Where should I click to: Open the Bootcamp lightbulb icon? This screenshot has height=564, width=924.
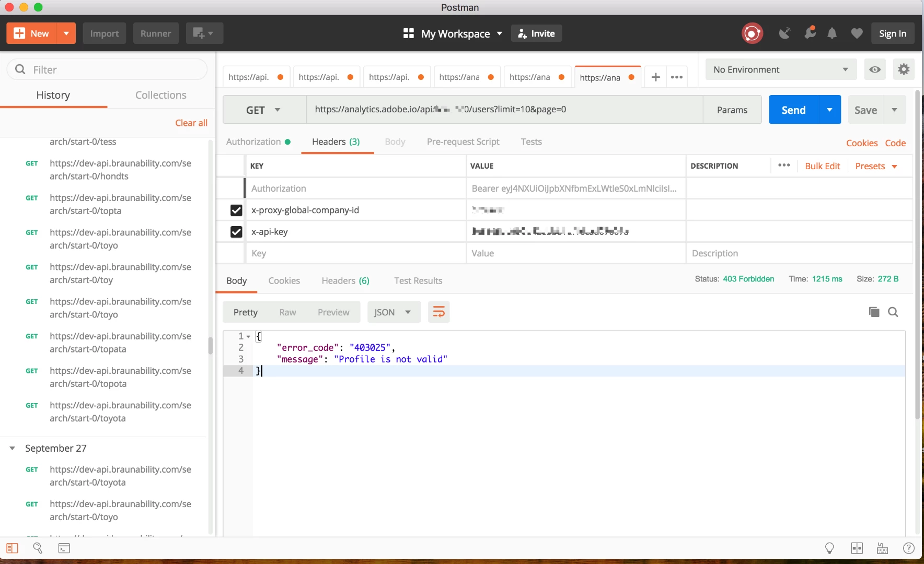tap(829, 548)
